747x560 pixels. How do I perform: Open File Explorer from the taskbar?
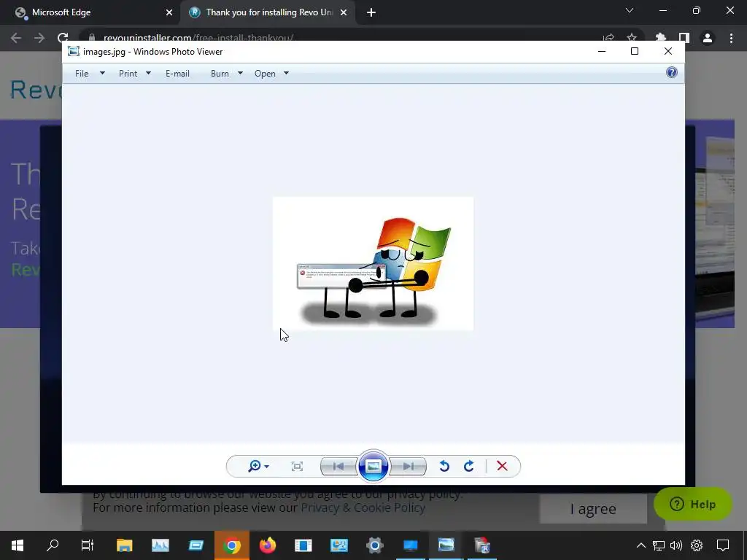[124, 545]
